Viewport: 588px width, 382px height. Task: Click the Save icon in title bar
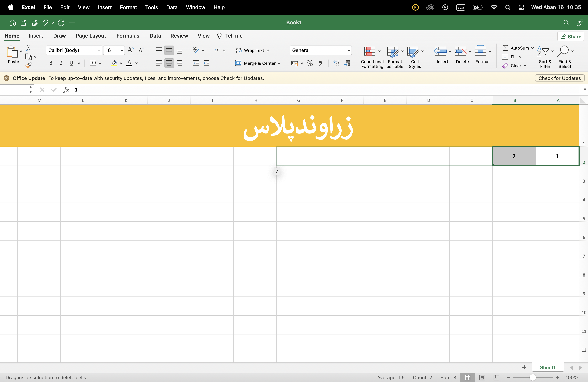pos(23,23)
